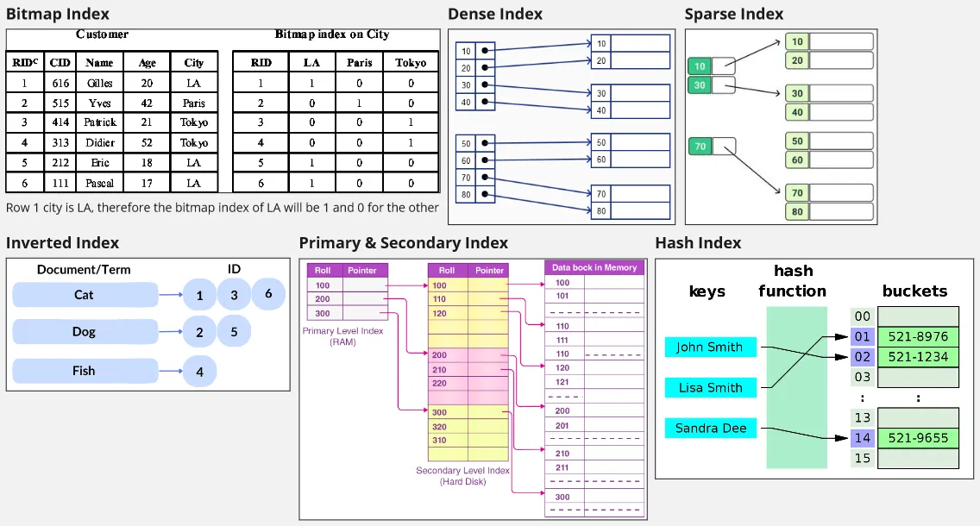Select the Lisa Smith key box
Image resolution: width=980 pixels, height=526 pixels.
[x=710, y=388]
